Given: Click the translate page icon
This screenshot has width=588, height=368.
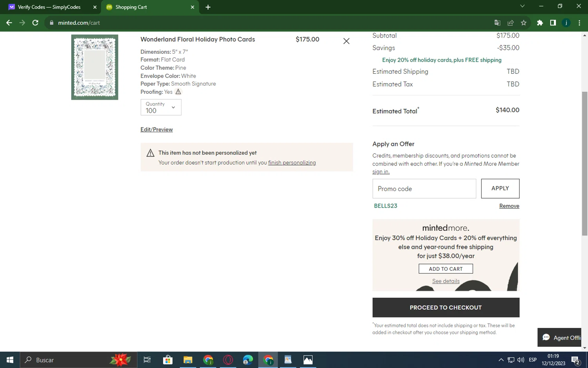Looking at the screenshot, I should pos(497,23).
